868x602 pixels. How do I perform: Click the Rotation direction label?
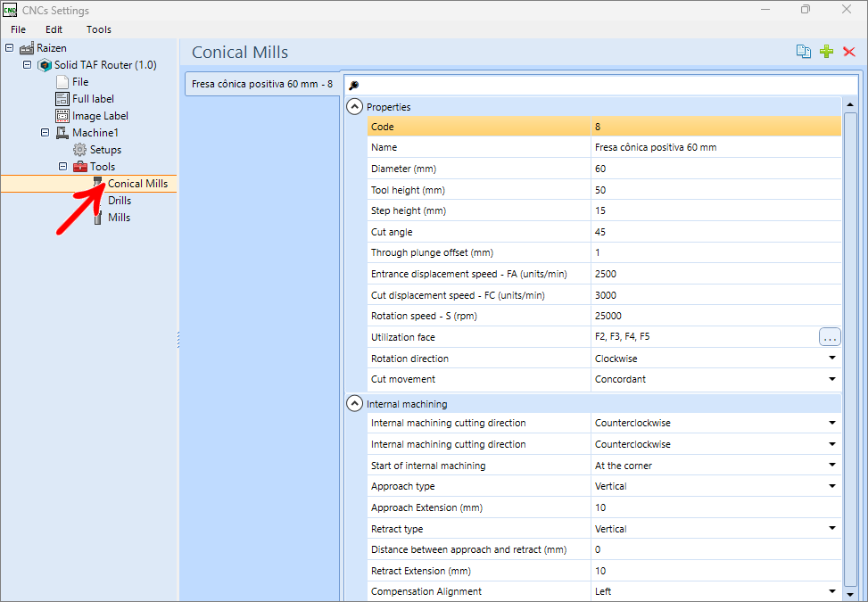point(409,358)
